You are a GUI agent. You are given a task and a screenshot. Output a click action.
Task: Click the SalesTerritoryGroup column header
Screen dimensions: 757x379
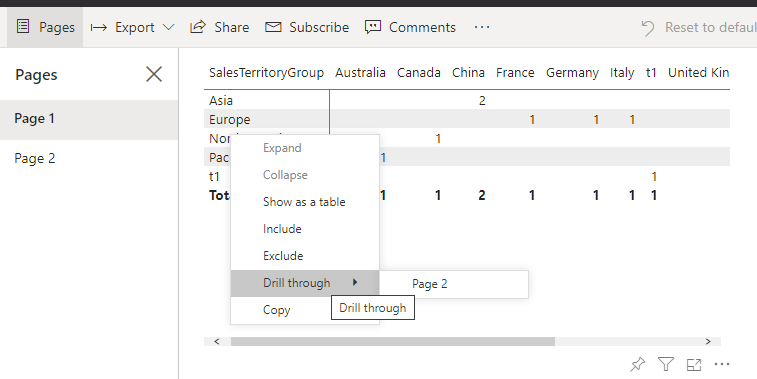266,73
